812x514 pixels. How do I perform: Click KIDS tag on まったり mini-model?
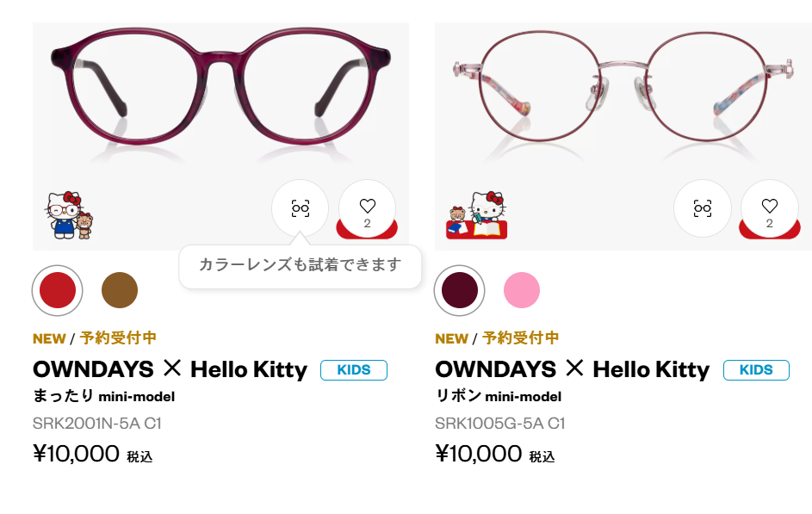click(x=354, y=370)
